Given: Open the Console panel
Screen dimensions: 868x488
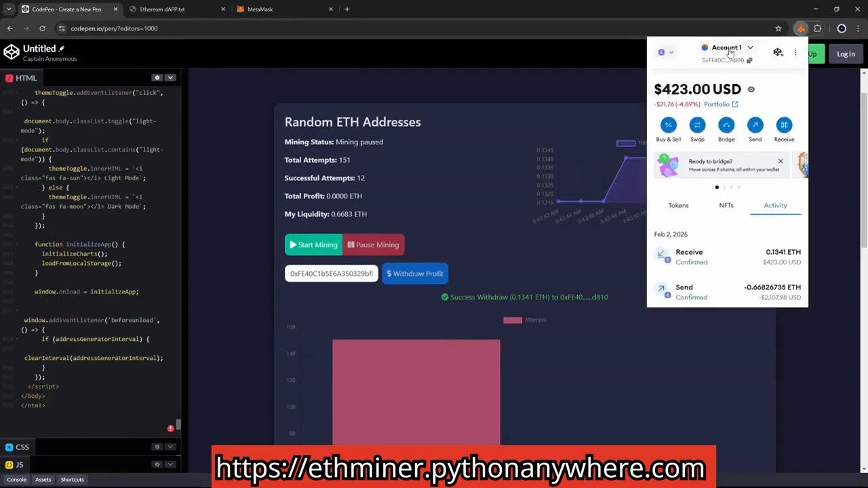Looking at the screenshot, I should pos(16,480).
